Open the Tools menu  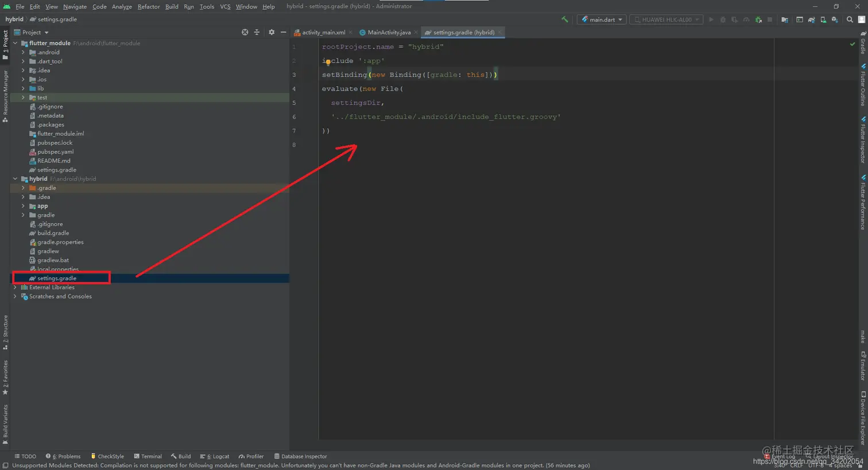coord(207,6)
